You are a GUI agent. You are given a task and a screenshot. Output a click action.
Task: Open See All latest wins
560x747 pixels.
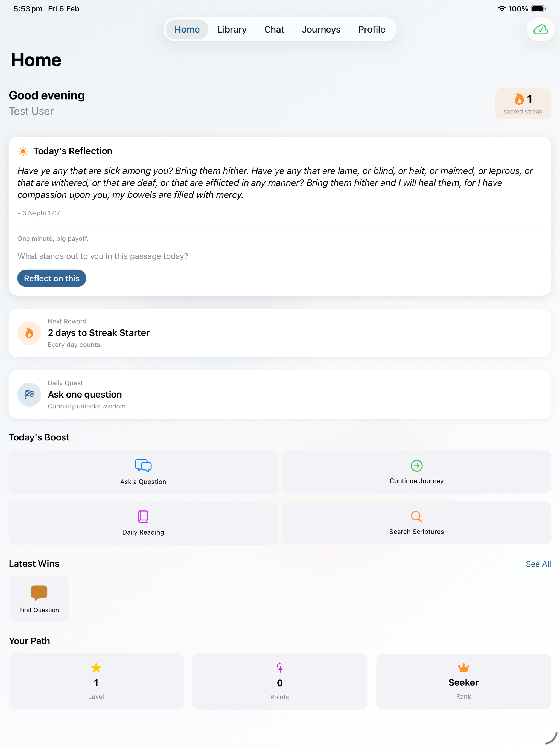538,564
